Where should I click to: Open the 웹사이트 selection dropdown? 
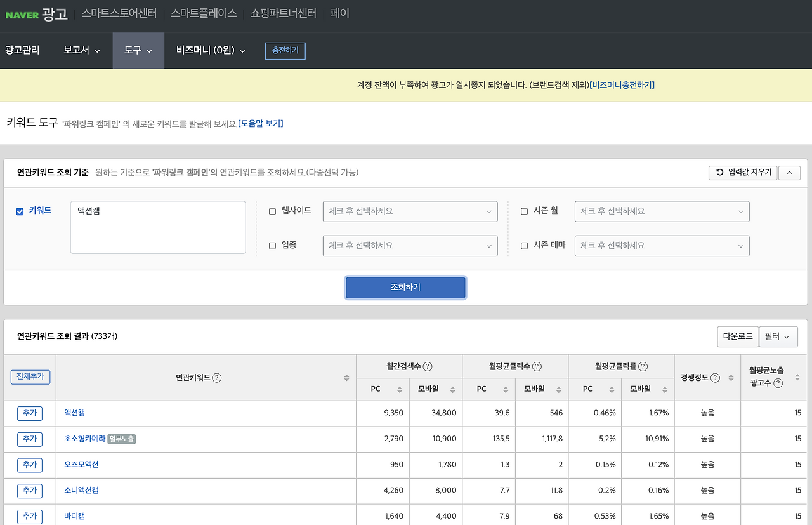click(x=410, y=211)
